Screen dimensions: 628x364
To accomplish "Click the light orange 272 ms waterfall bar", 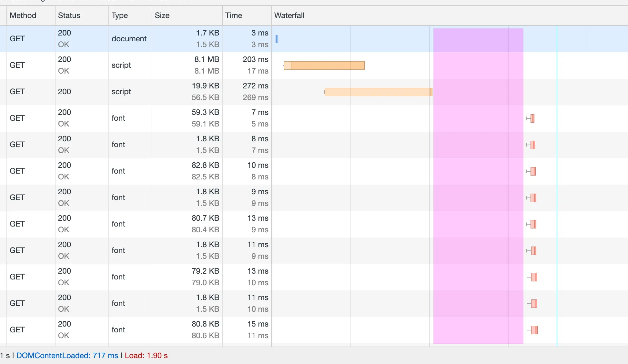I will tap(378, 92).
